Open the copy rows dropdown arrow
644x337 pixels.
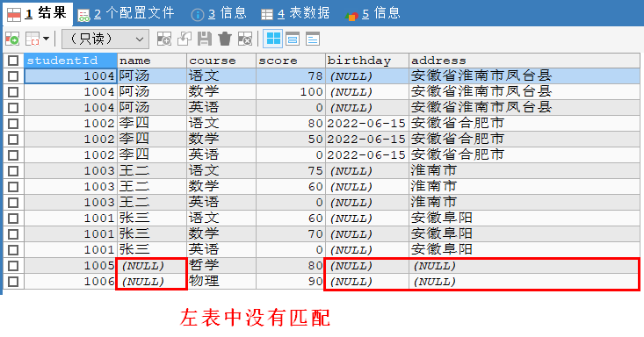[46, 39]
